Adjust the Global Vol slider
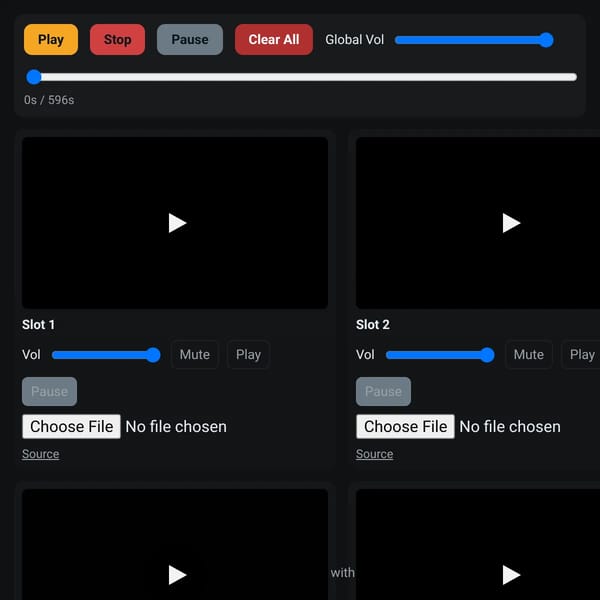 pos(474,40)
